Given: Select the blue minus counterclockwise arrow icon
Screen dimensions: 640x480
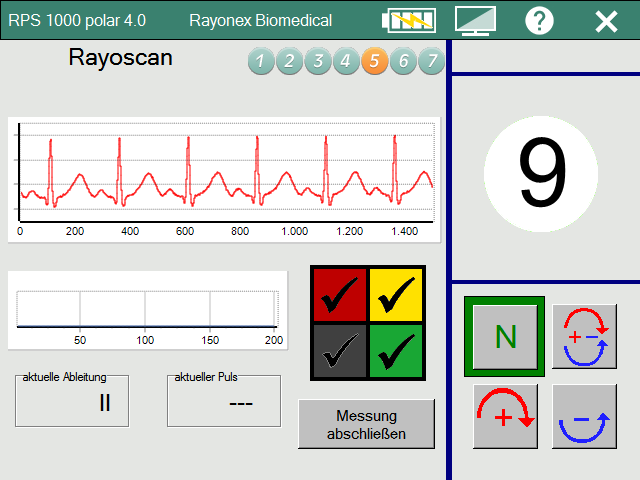Looking at the screenshot, I should pyautogui.click(x=584, y=415).
